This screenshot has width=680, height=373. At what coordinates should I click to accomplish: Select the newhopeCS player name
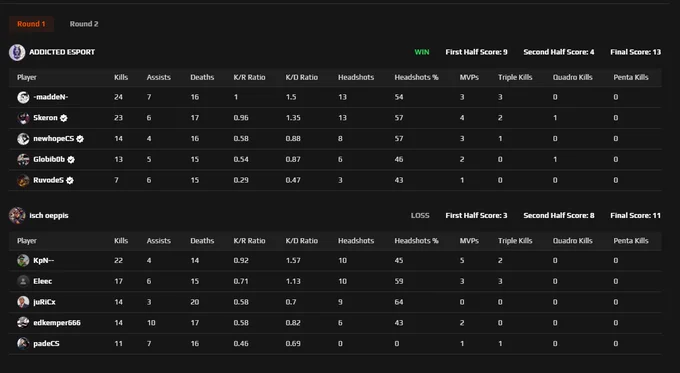(54, 139)
